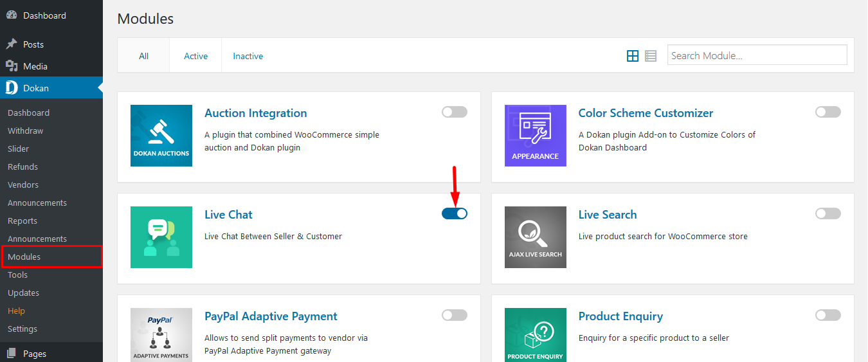
Task: Click 'Live Chat Between Seller & Customer' text
Action: (x=273, y=236)
